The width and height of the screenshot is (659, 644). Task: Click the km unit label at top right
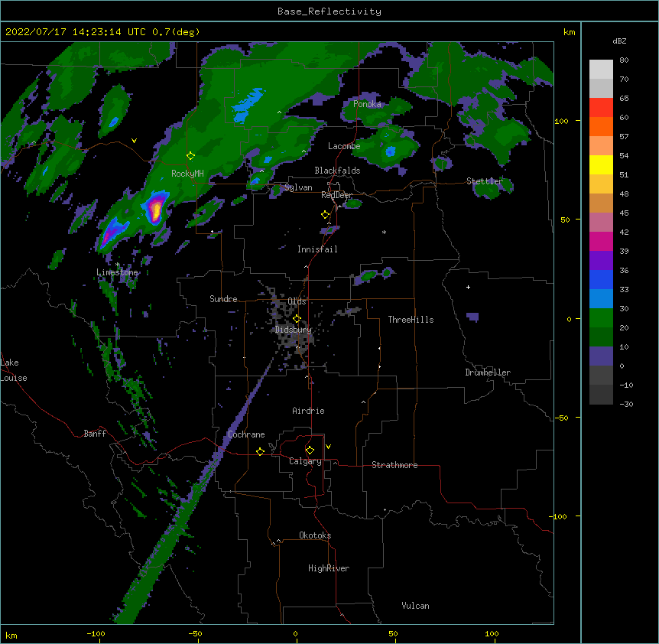pyautogui.click(x=569, y=32)
